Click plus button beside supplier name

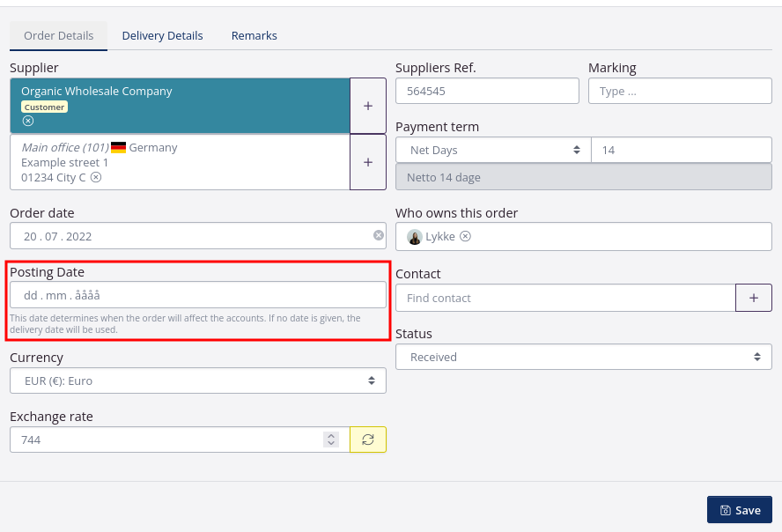368,106
